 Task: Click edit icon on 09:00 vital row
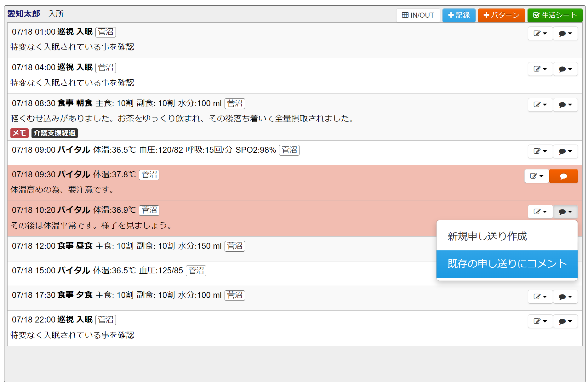click(x=540, y=151)
